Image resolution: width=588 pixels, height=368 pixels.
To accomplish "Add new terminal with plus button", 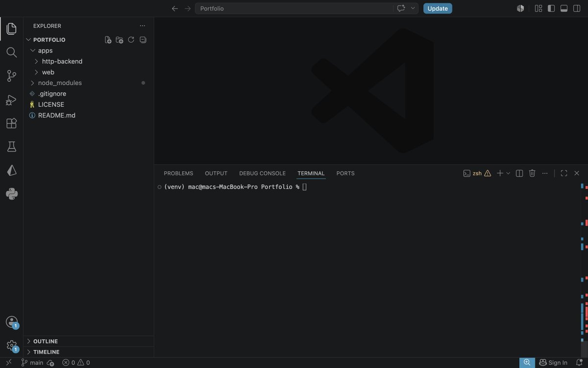I will click(x=500, y=173).
